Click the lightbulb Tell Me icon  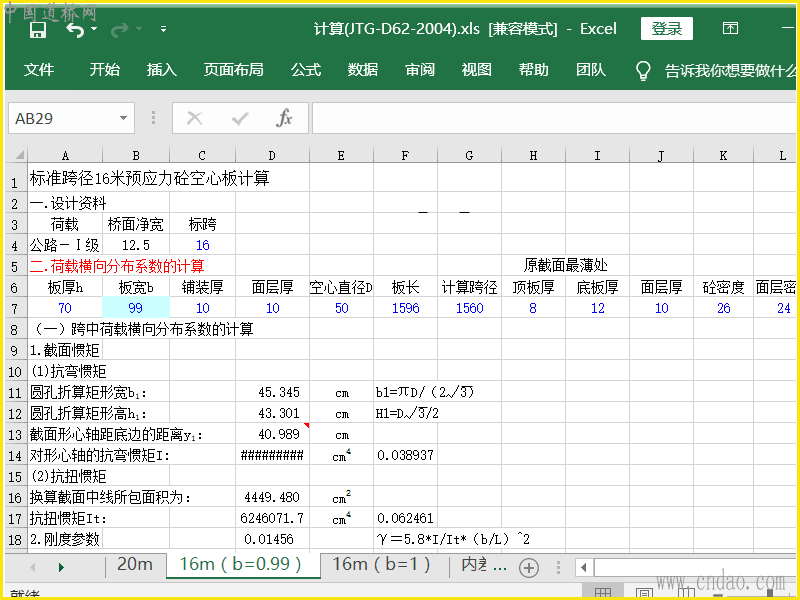643,70
